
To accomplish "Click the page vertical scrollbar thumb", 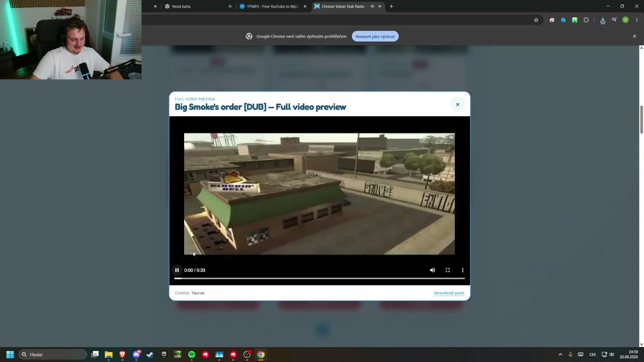I will pyautogui.click(x=641, y=120).
